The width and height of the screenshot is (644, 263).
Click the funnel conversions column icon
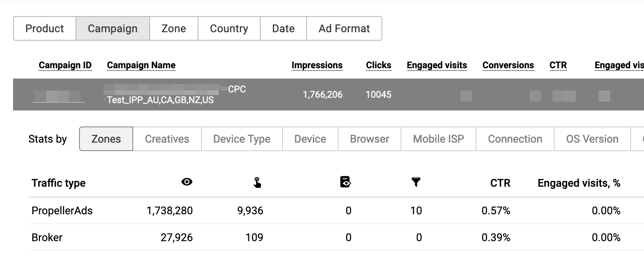click(416, 182)
